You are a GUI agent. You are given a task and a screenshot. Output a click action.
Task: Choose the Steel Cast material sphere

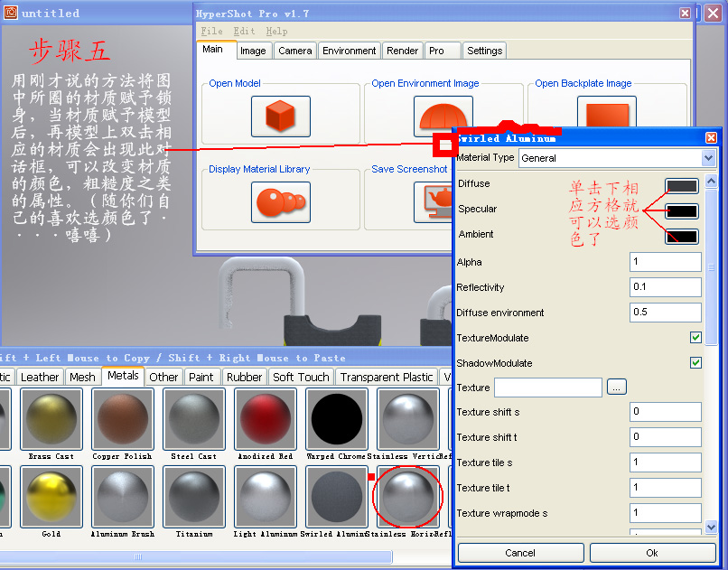tap(194, 420)
